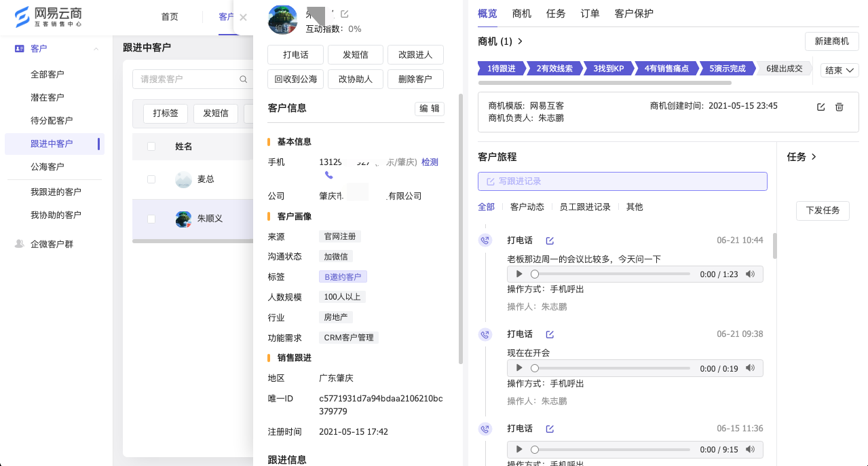Delete the opportunity using the trash icon

coord(839,107)
